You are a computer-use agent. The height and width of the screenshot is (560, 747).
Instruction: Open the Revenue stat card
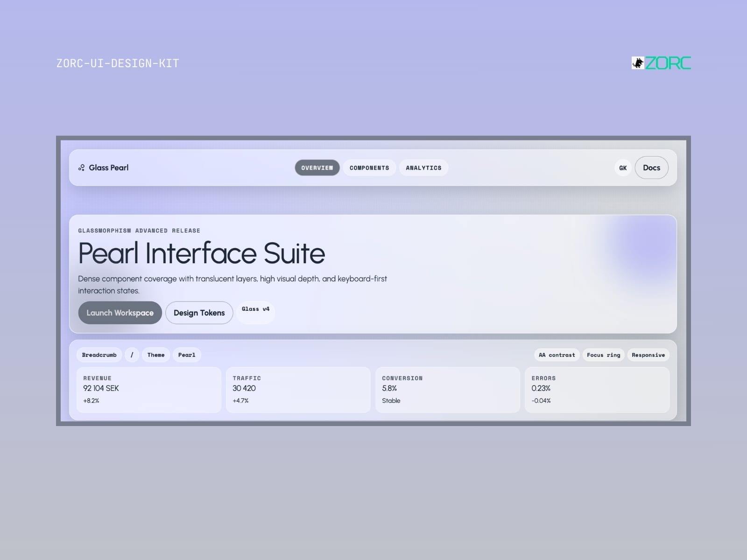point(149,390)
